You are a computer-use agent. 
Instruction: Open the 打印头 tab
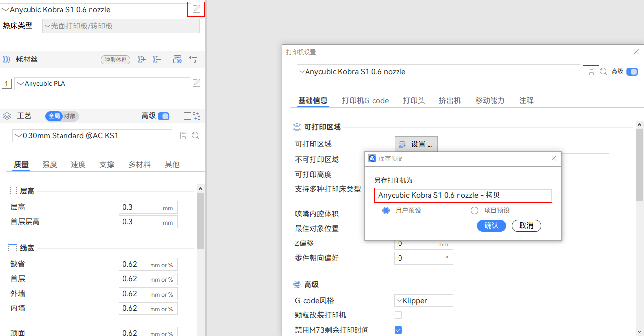414,100
